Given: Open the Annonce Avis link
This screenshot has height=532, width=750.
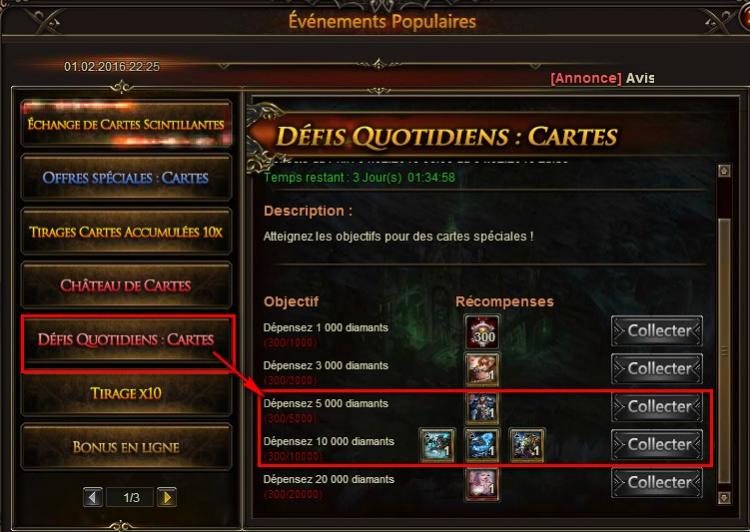Looking at the screenshot, I should pyautogui.click(x=602, y=78).
